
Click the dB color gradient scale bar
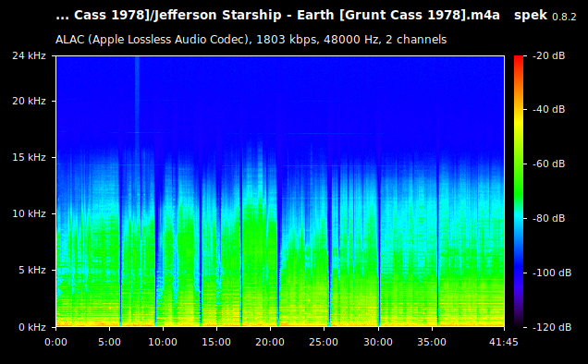pos(519,191)
